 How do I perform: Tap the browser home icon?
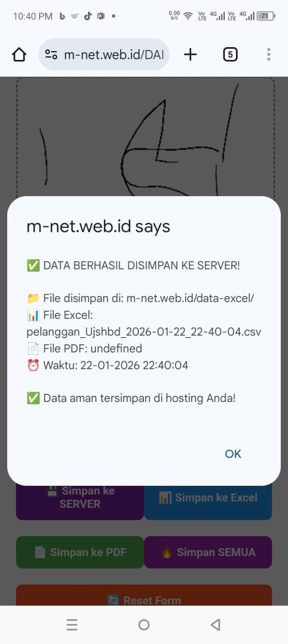[19, 54]
